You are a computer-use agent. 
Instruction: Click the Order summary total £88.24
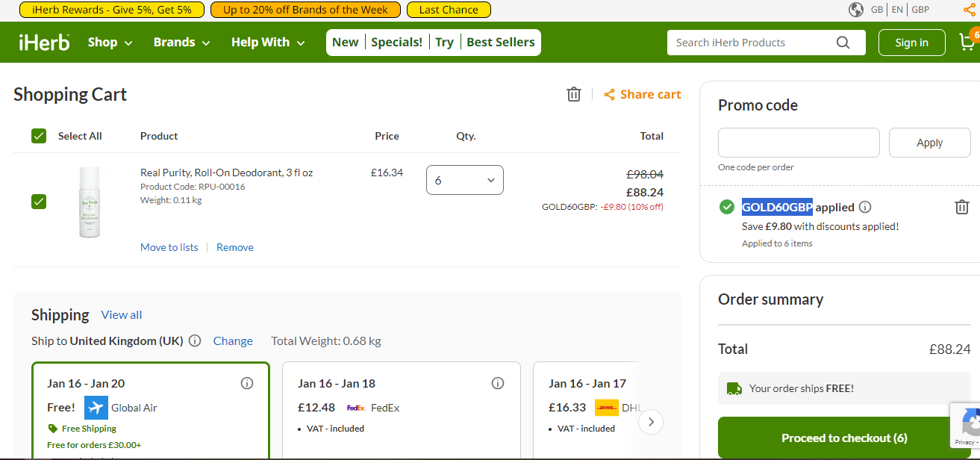[949, 349]
